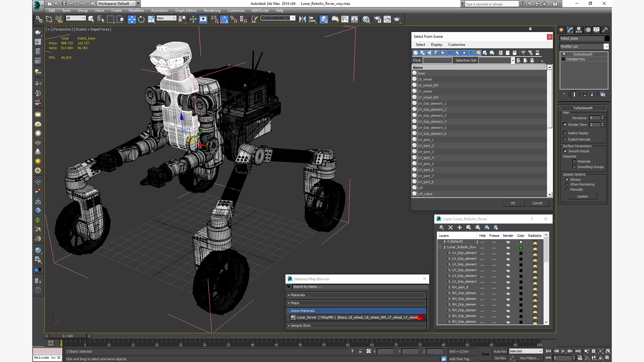
Task: Click Pin Stack button under modifier stack
Action: (x=564, y=95)
